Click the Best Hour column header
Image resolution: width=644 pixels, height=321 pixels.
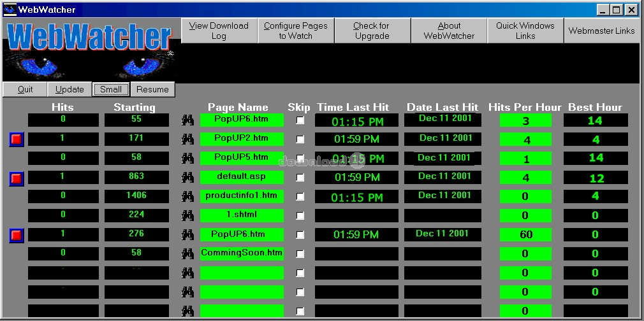pyautogui.click(x=595, y=108)
